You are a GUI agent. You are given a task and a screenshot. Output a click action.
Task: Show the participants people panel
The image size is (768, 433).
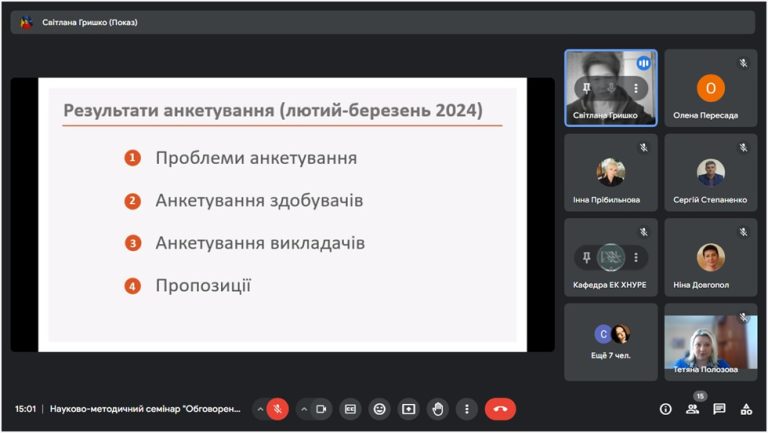coord(692,409)
